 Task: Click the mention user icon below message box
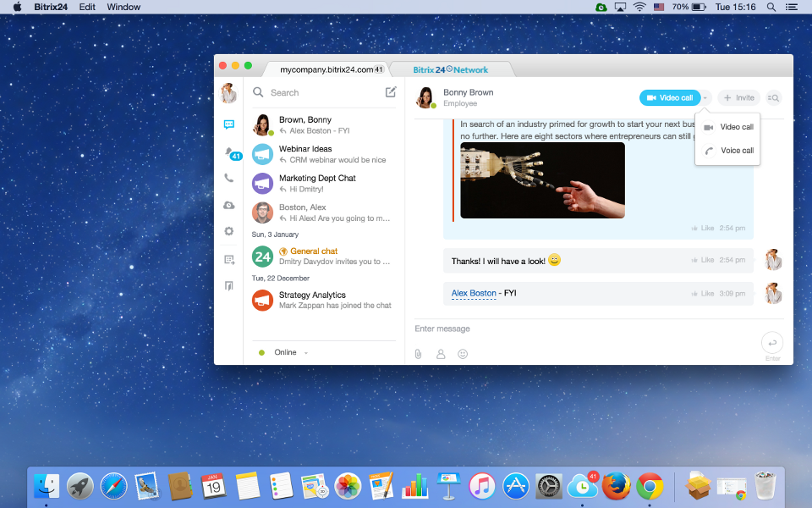(x=441, y=354)
